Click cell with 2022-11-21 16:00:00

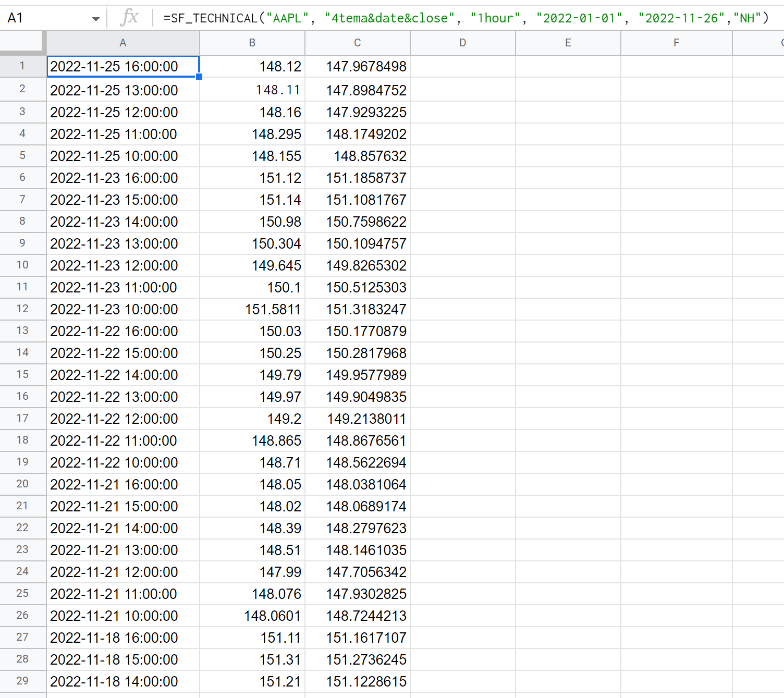tap(123, 484)
